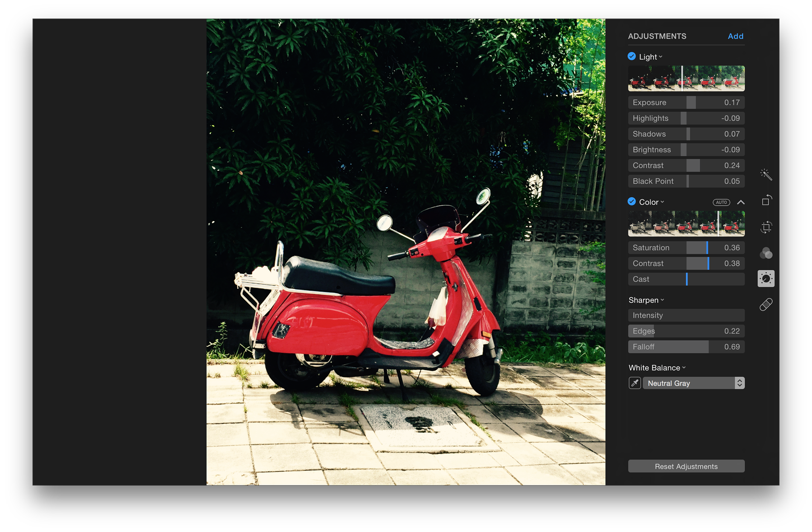Screen dimensions: 812x532
Task: Adjust the Edges slider
Action: [x=686, y=331]
